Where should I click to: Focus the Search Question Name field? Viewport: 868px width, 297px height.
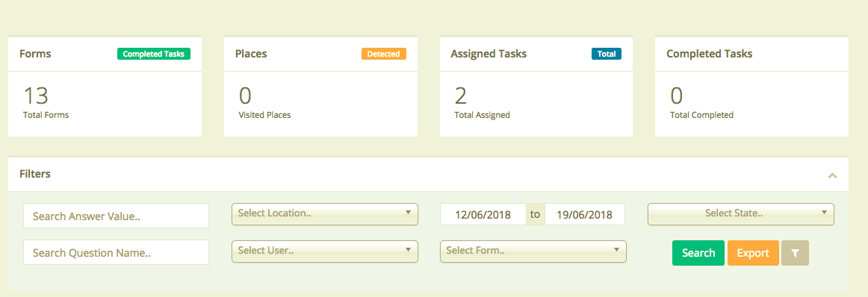pyautogui.click(x=117, y=252)
